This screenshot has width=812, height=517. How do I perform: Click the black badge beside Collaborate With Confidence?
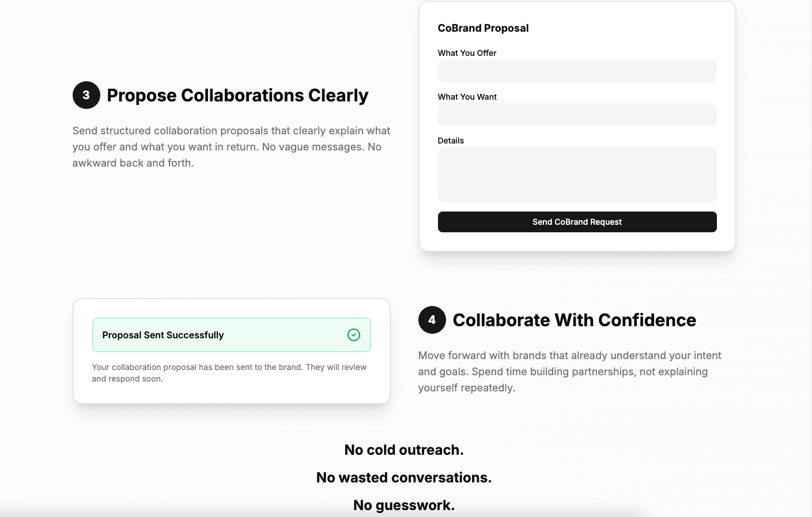431,320
